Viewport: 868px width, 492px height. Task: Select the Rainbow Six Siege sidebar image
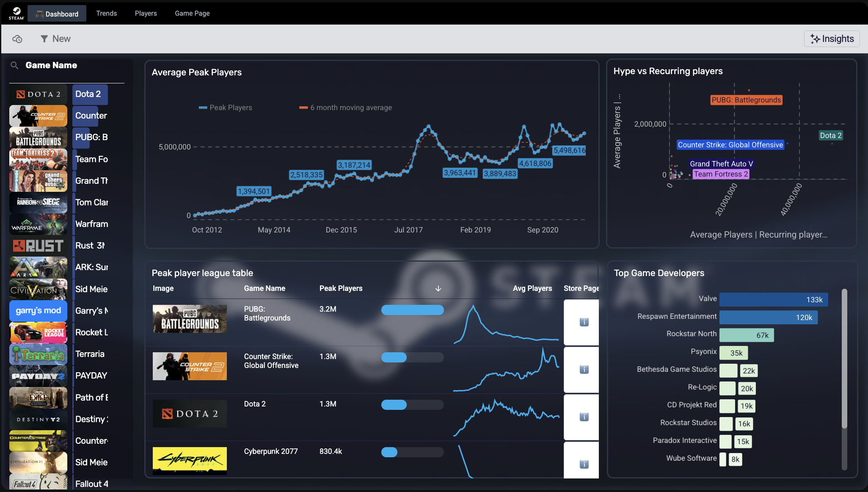[38, 202]
